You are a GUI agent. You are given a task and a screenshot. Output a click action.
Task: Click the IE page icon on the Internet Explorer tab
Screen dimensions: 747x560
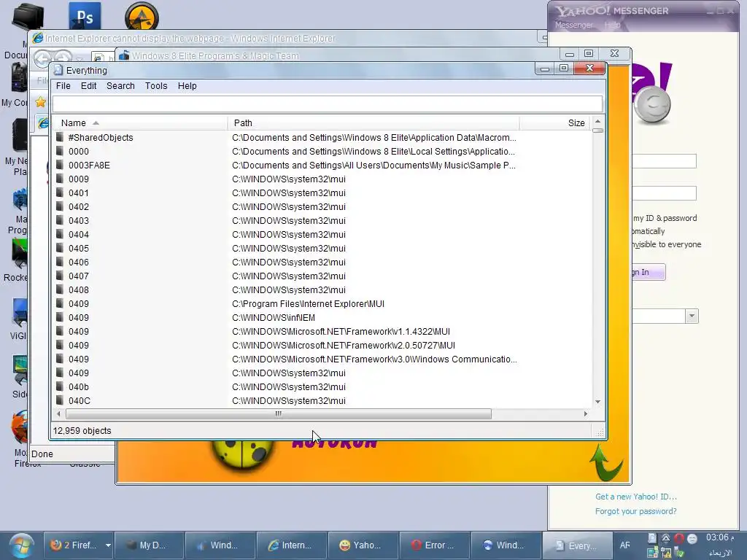[43, 123]
